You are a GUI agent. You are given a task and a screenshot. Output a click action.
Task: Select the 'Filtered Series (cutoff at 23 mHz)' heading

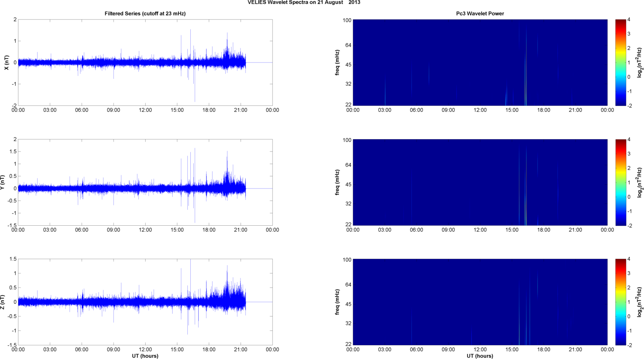[145, 13]
